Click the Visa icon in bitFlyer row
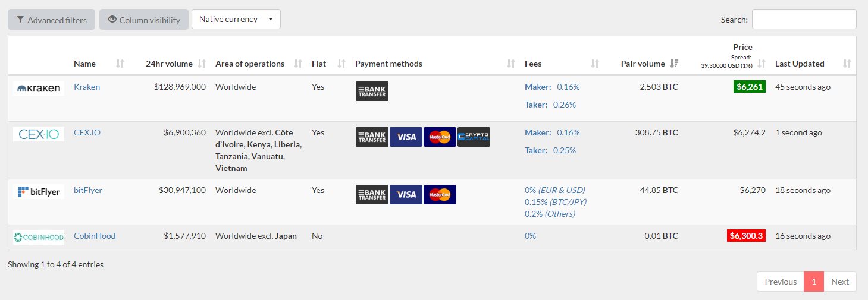This screenshot has width=868, height=300. click(x=406, y=194)
